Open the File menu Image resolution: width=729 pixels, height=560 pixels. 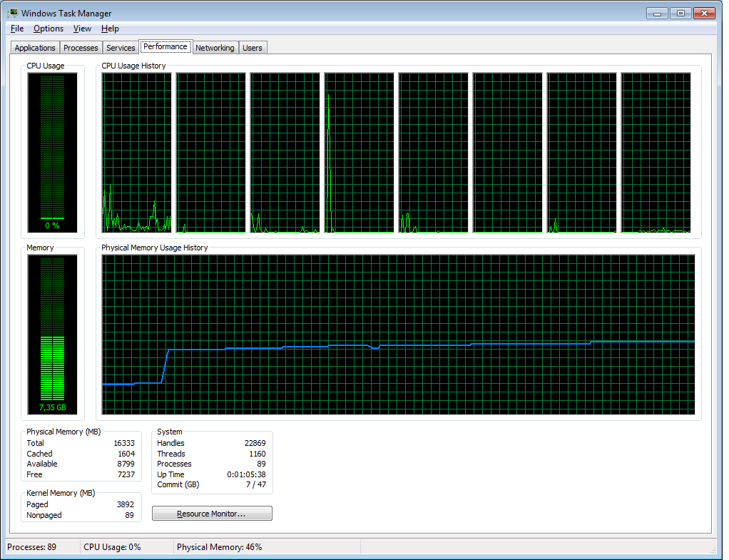(16, 29)
